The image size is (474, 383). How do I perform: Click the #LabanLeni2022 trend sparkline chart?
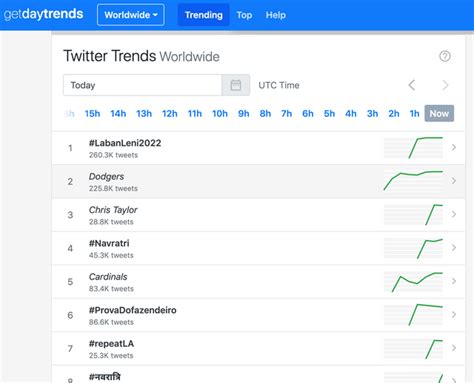click(413, 148)
